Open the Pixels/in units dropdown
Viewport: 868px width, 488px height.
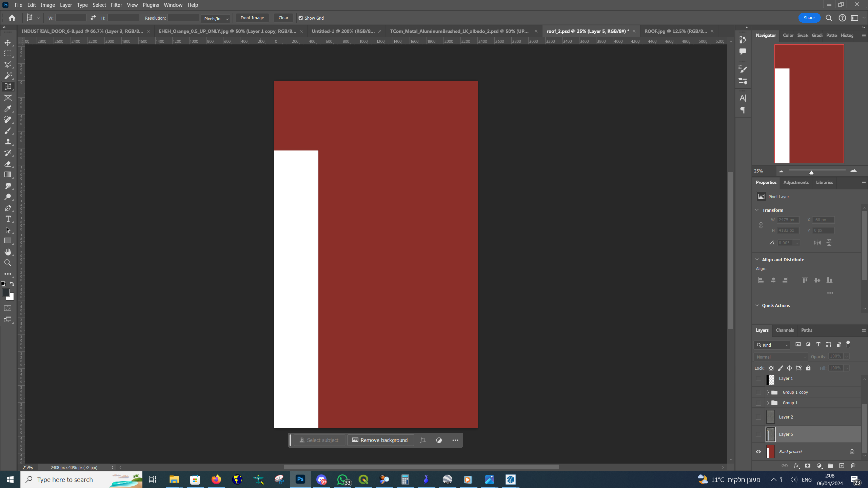[216, 19]
